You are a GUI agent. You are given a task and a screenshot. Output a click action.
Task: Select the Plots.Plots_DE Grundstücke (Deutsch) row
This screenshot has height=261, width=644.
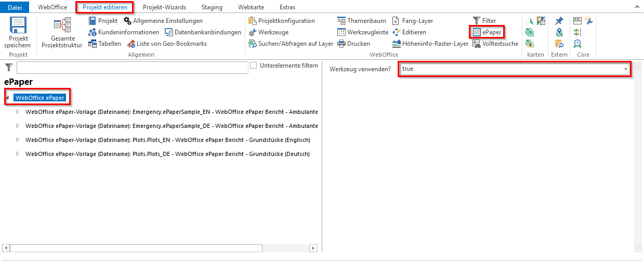point(167,154)
